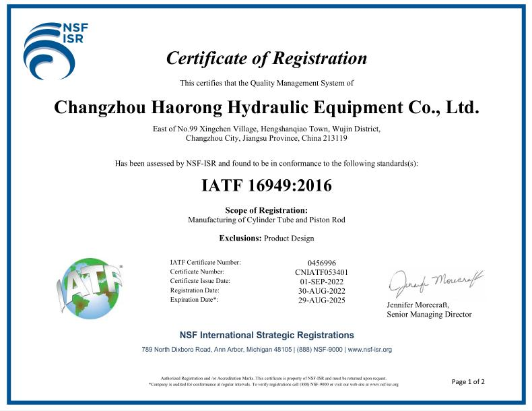The height and width of the screenshot is (411, 532).
Task: Select IATF certificate number 0456996
Action: coord(321,263)
